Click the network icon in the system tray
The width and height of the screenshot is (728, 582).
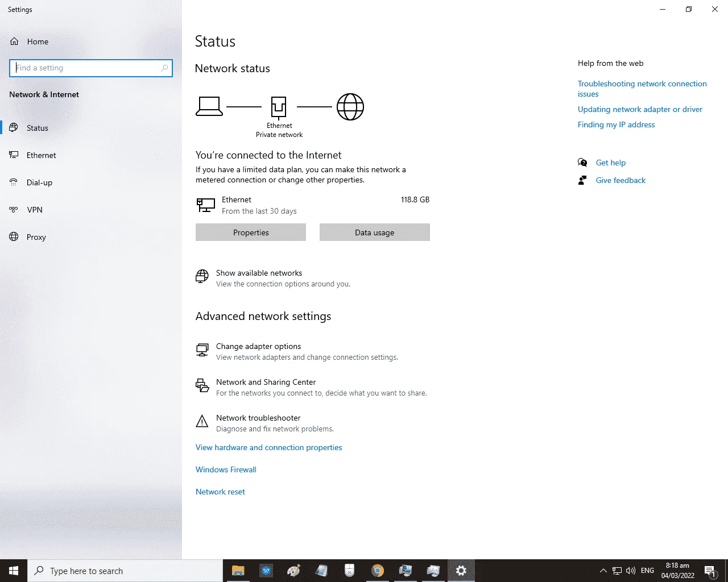tap(617, 571)
